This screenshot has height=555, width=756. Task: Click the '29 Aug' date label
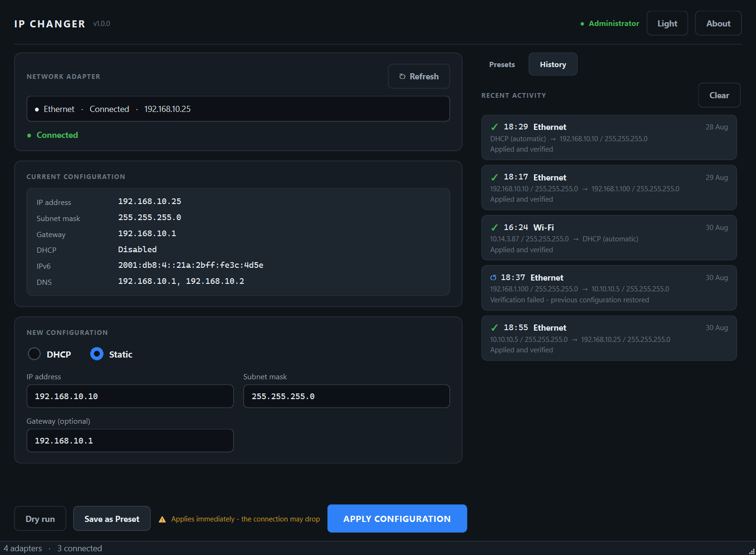pos(717,178)
